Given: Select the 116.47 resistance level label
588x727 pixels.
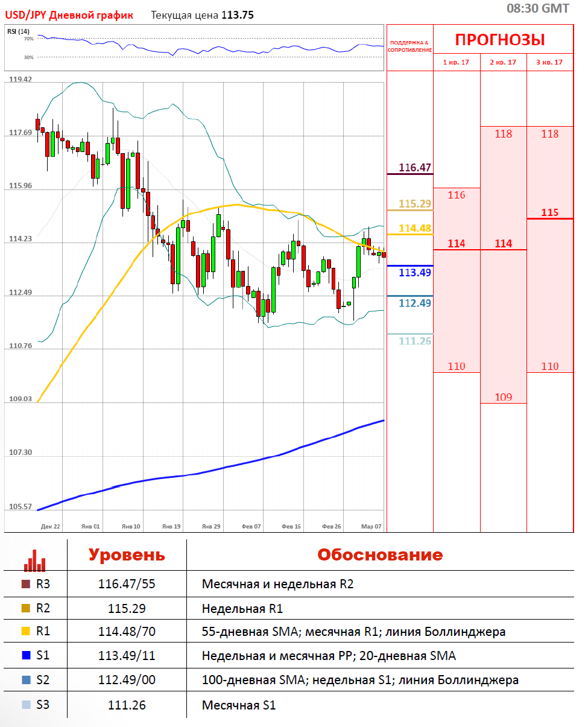Looking at the screenshot, I should 416,168.
